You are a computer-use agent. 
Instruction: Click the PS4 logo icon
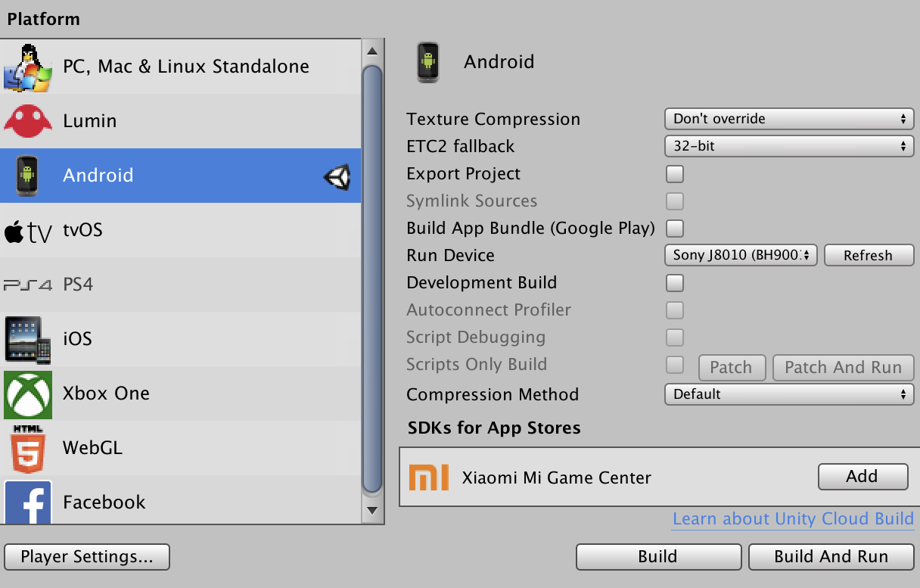tap(28, 285)
